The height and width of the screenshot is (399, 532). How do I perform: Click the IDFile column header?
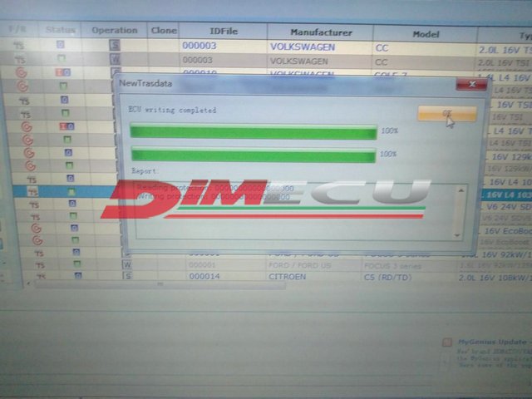[222, 31]
